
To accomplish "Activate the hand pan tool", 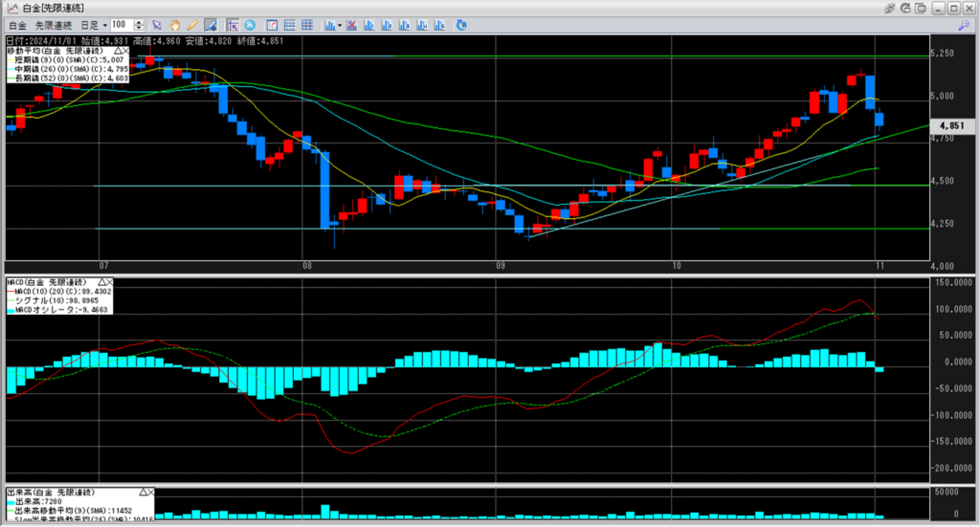I will click(175, 24).
